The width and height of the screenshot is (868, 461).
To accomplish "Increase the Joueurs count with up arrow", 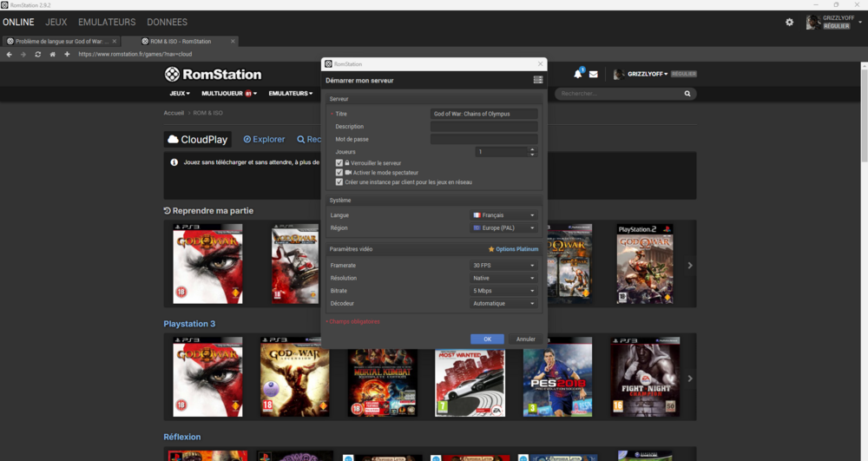I will coord(532,149).
